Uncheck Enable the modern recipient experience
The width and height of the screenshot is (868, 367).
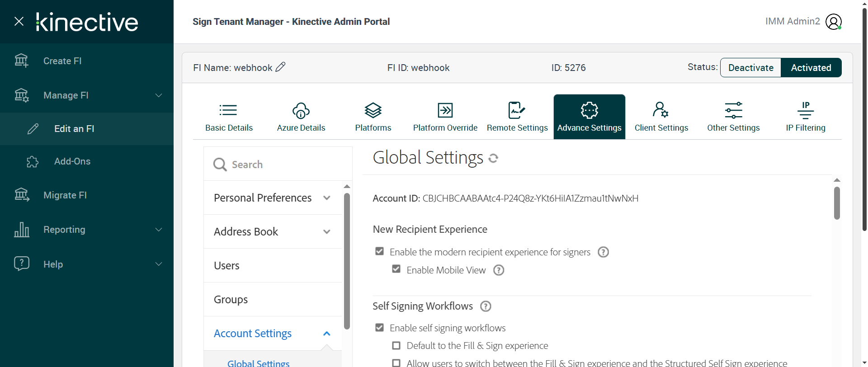[380, 251]
